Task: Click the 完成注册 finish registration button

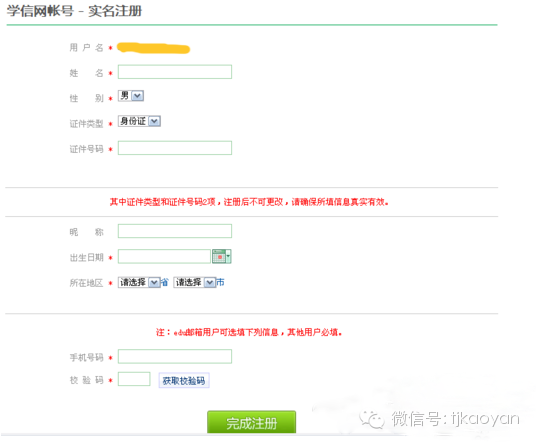Action: tap(252, 422)
